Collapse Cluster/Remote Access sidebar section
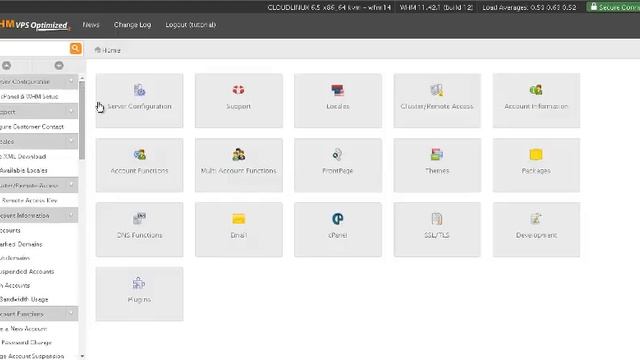 click(71, 185)
